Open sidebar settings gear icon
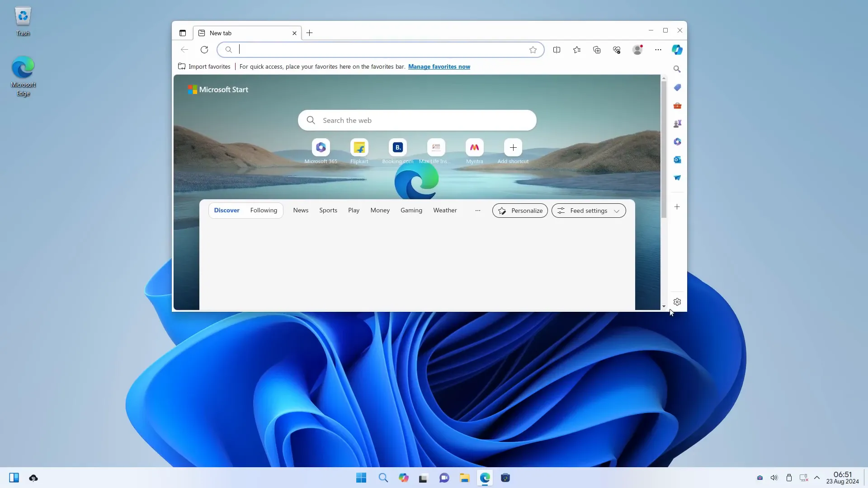This screenshot has height=488, width=868. [x=677, y=302]
